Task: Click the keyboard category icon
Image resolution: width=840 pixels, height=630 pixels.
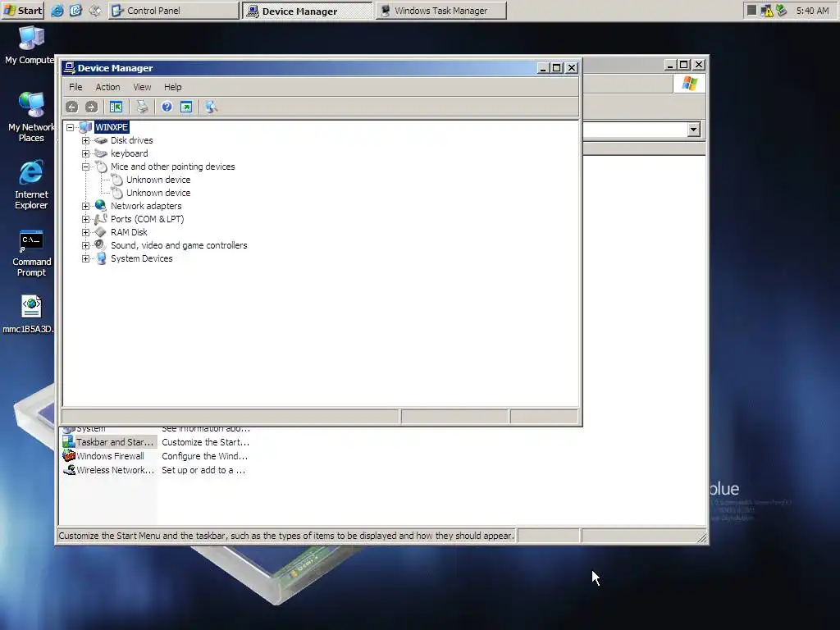Action: click(x=101, y=153)
